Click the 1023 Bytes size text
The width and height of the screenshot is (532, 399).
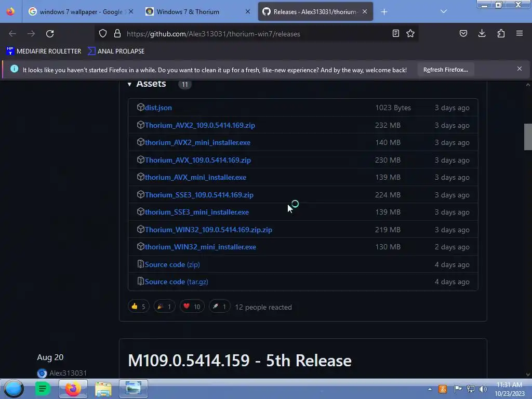tap(393, 108)
